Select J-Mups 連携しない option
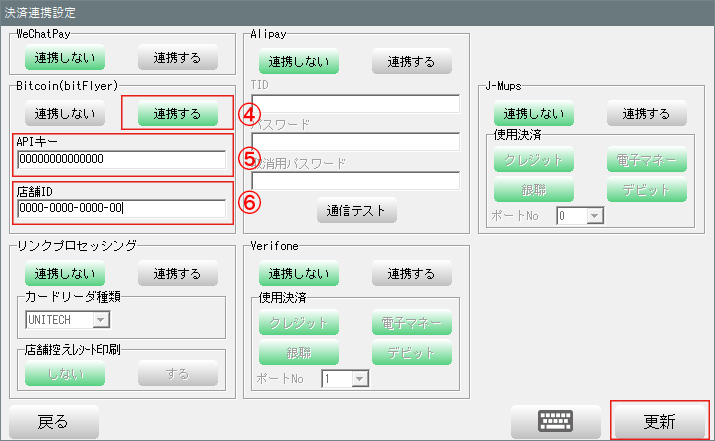The height and width of the screenshot is (441, 715). click(x=534, y=113)
